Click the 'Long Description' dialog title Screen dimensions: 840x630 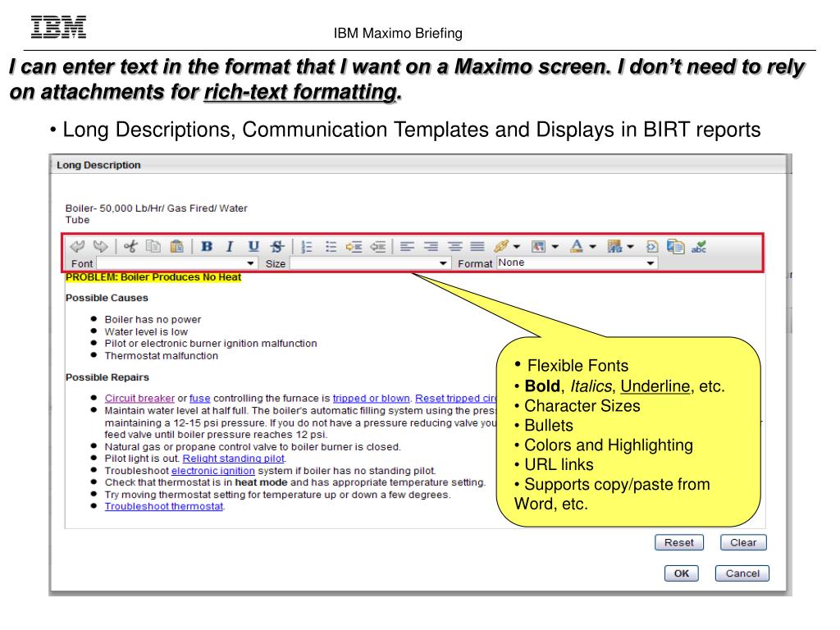(98, 165)
